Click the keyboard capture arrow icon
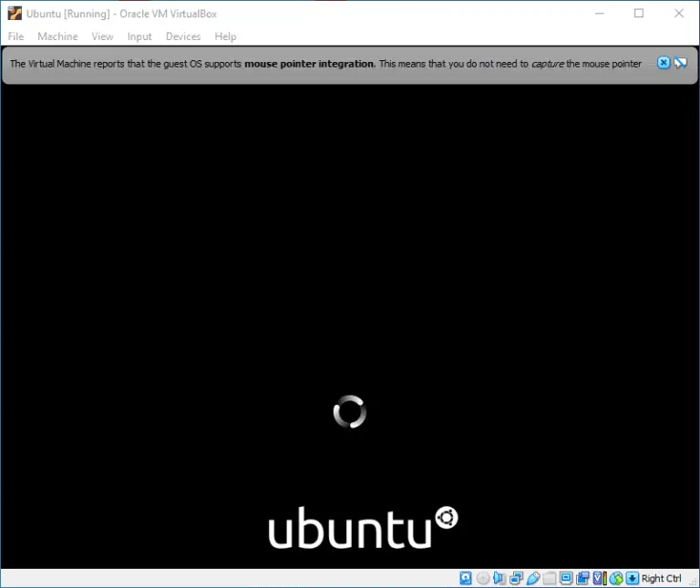This screenshot has height=588, width=700. [x=633, y=578]
